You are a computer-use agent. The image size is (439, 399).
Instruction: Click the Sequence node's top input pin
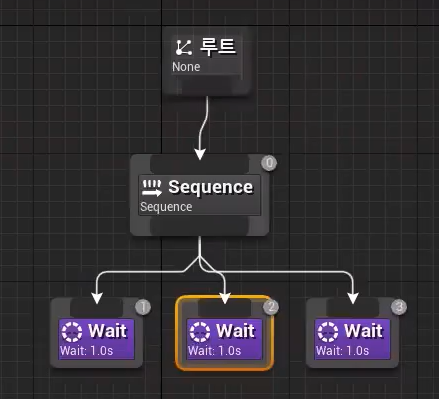(199, 164)
